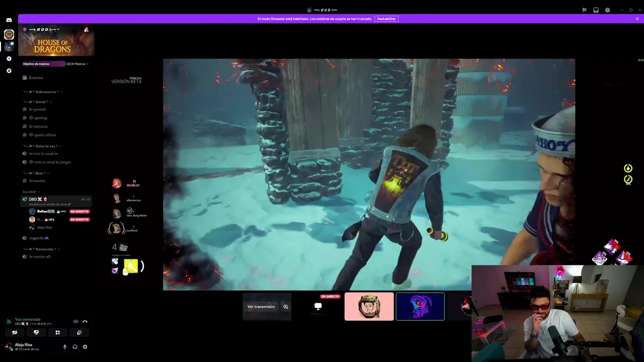
Task: Click the upper yellow circular overlay icon
Action: (628, 168)
